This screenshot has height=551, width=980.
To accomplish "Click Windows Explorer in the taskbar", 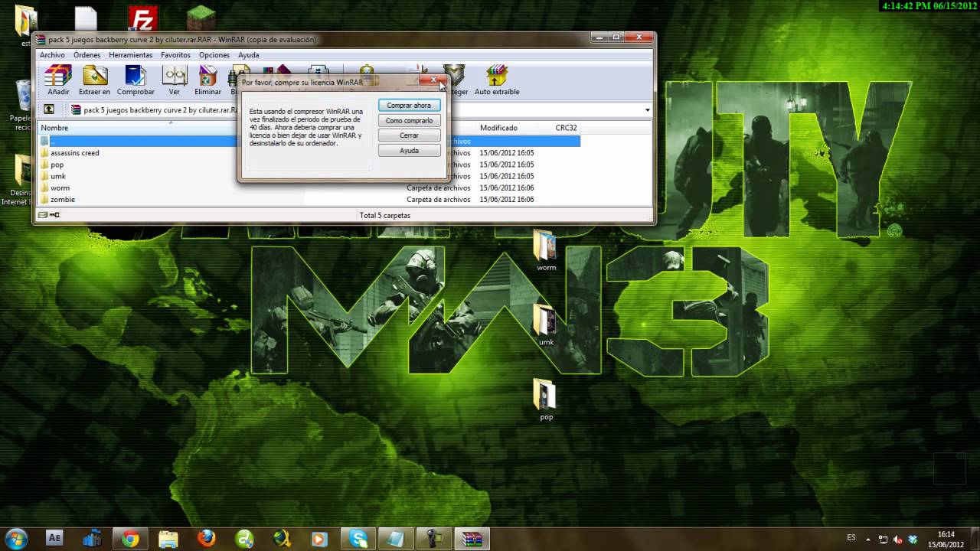I will (x=168, y=539).
